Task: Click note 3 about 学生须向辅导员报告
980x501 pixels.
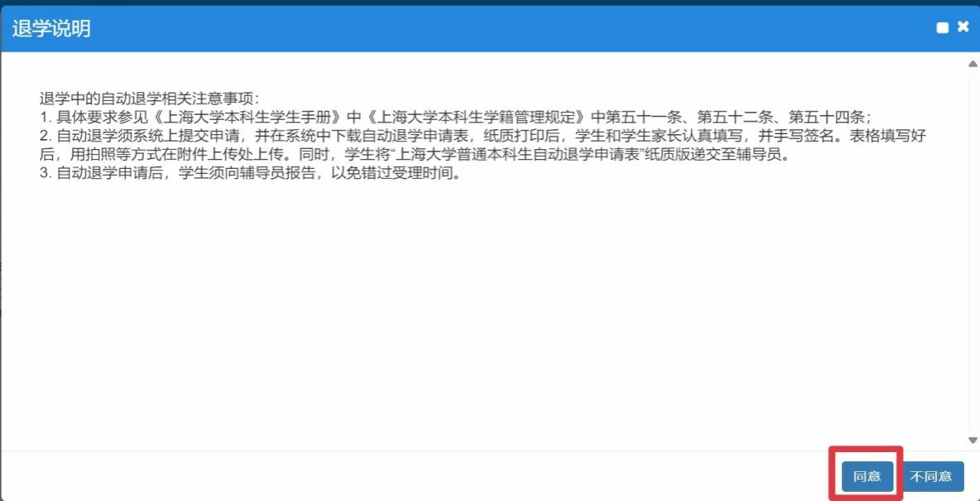Action: pos(249,174)
